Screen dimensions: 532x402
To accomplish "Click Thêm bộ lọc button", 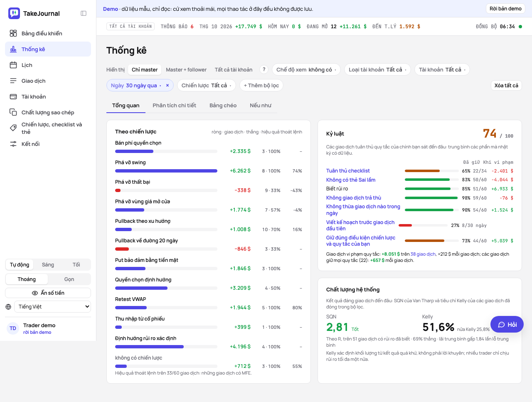I will point(261,85).
